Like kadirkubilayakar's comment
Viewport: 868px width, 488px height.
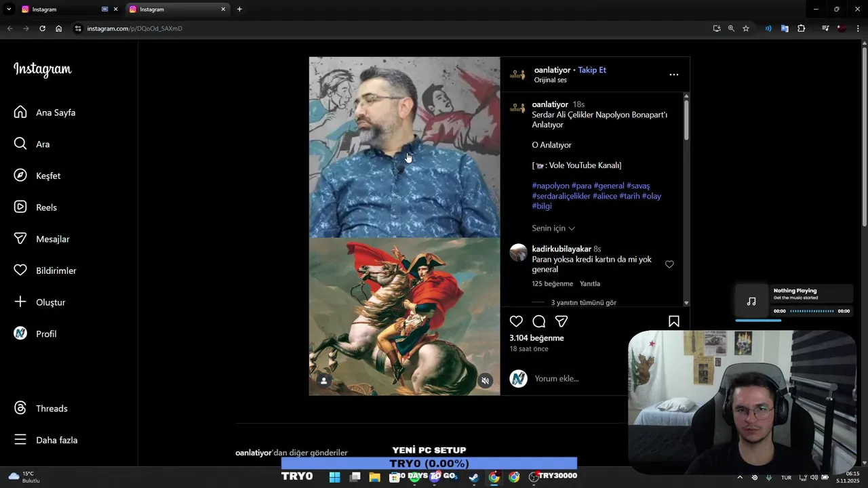(x=669, y=264)
